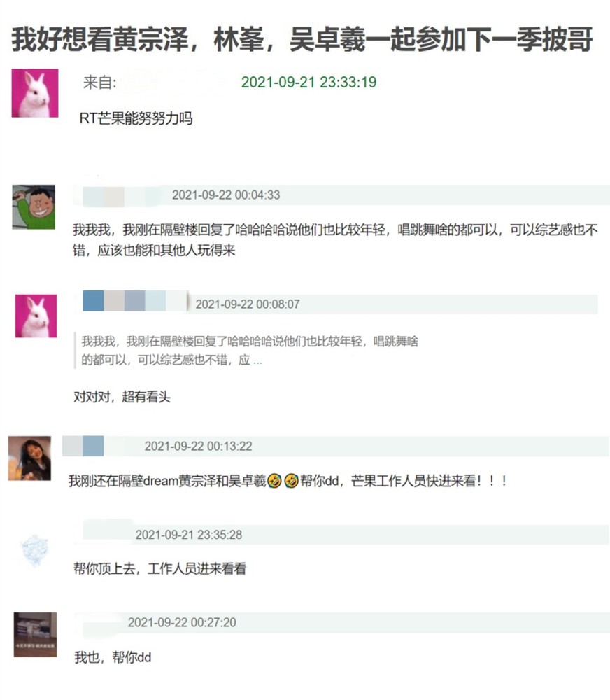Open the dark room photo avatar
This screenshot has height=700, width=610.
[35, 634]
